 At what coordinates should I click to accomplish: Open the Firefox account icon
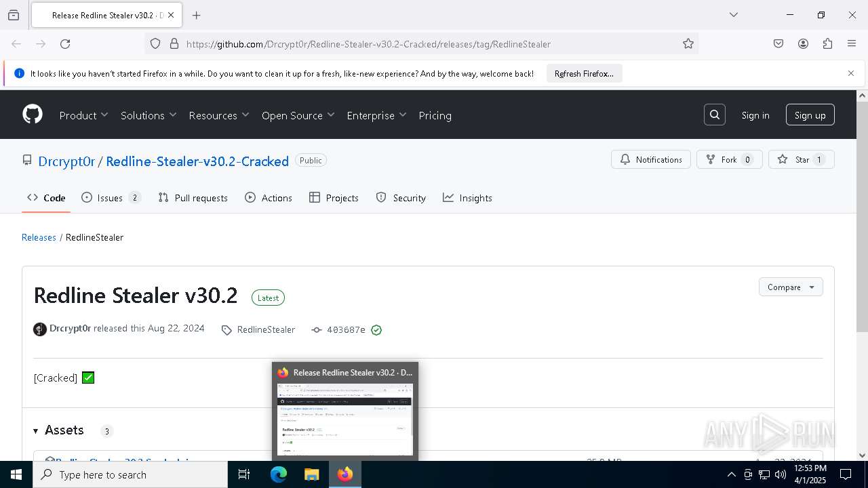803,44
